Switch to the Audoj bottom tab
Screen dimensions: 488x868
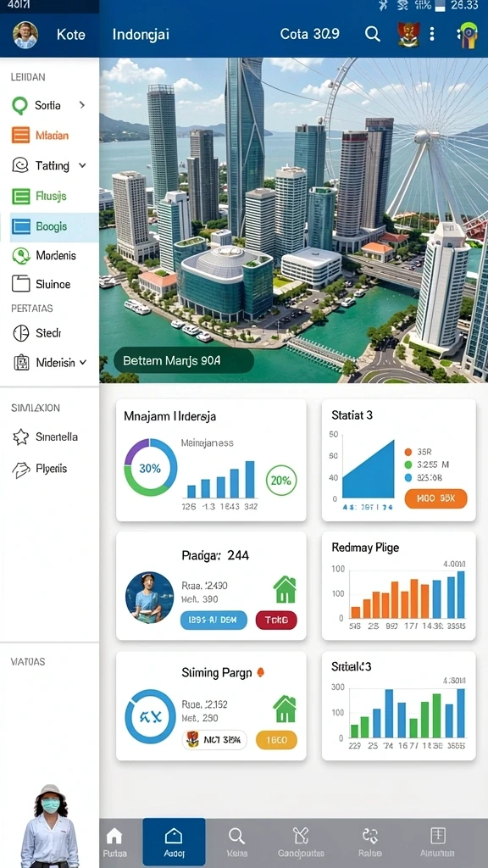pos(174,842)
